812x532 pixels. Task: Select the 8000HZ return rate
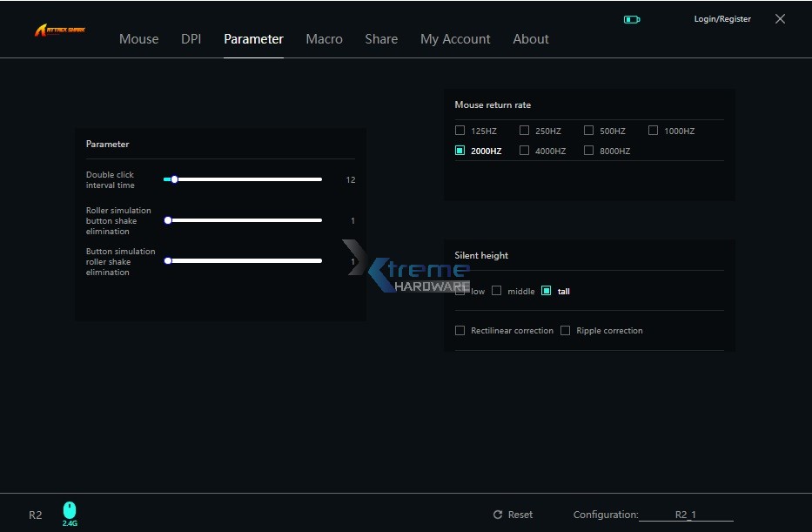[x=588, y=150]
